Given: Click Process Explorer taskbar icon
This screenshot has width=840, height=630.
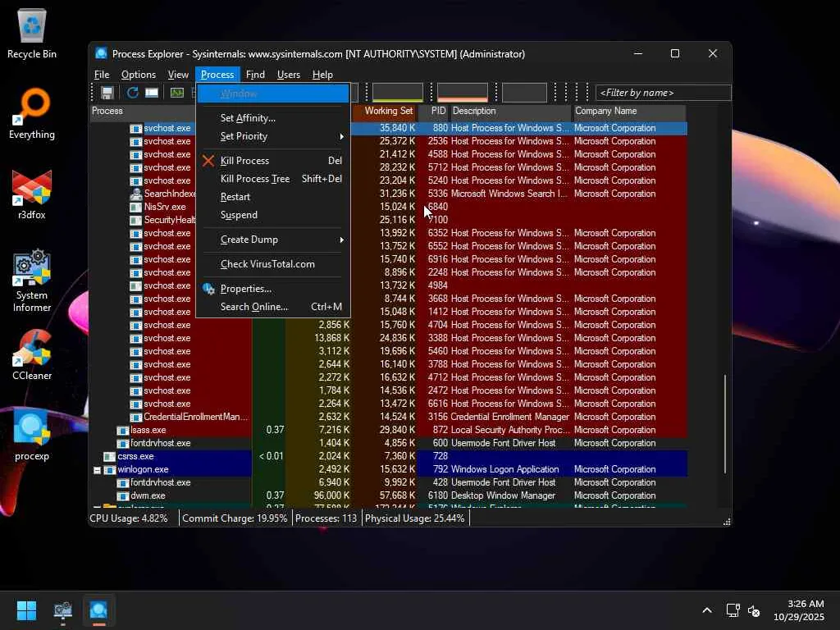Looking at the screenshot, I should pyautogui.click(x=98, y=610).
